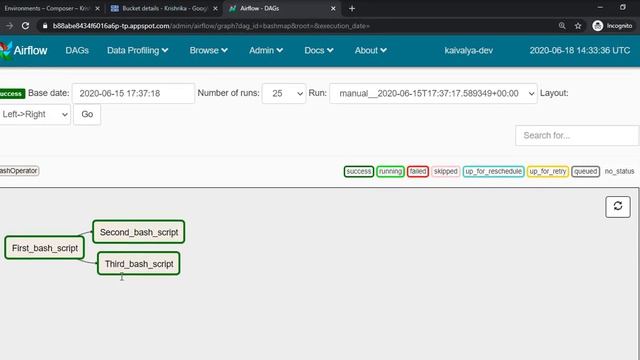Screen dimensions: 640x360
Task: Click the browser address bar URL
Action: coord(211,26)
